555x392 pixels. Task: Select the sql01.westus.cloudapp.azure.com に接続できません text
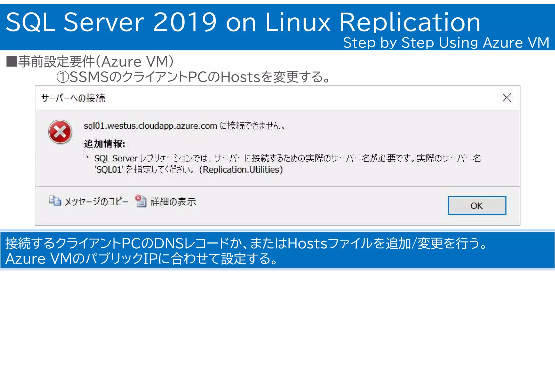[x=184, y=126]
